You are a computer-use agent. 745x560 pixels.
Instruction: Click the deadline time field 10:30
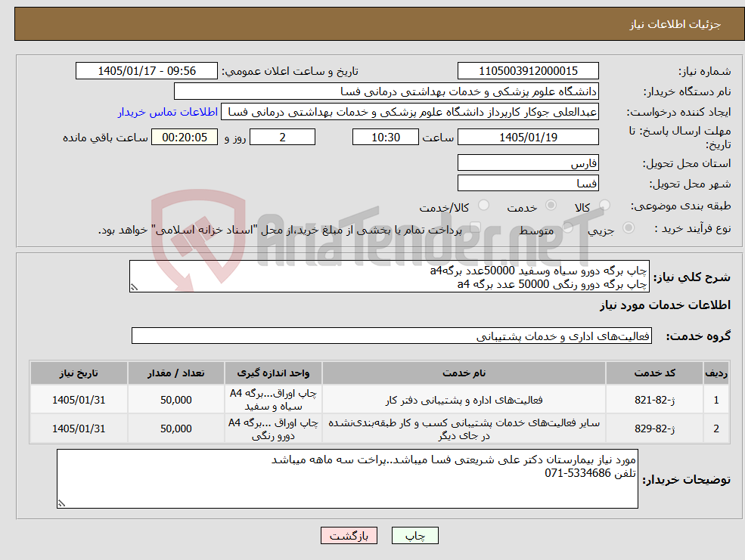(x=385, y=137)
